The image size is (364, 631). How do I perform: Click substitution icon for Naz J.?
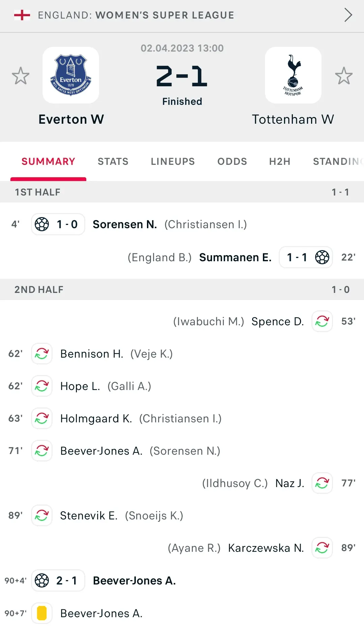(322, 483)
